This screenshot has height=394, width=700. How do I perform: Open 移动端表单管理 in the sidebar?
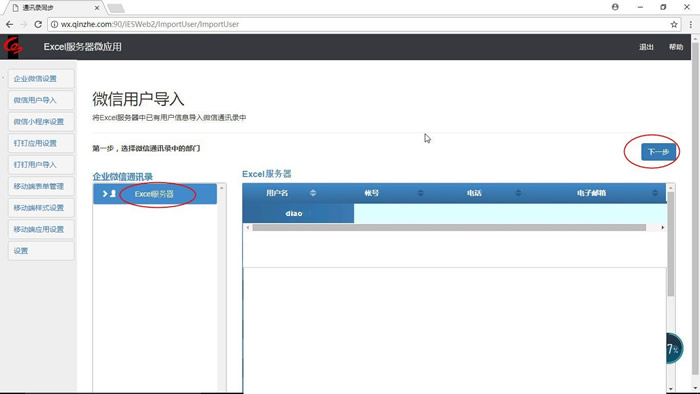(x=41, y=186)
